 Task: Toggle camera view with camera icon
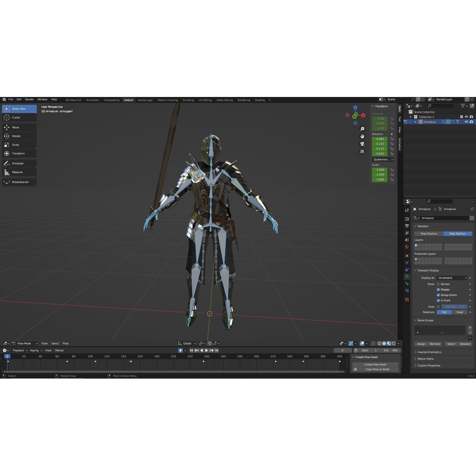[362, 144]
